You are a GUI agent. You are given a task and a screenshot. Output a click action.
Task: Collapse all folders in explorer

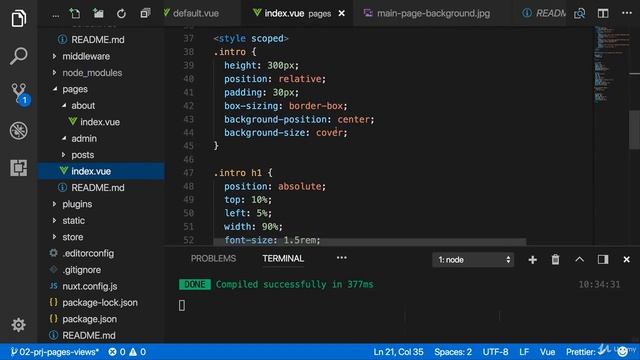pyautogui.click(x=145, y=13)
